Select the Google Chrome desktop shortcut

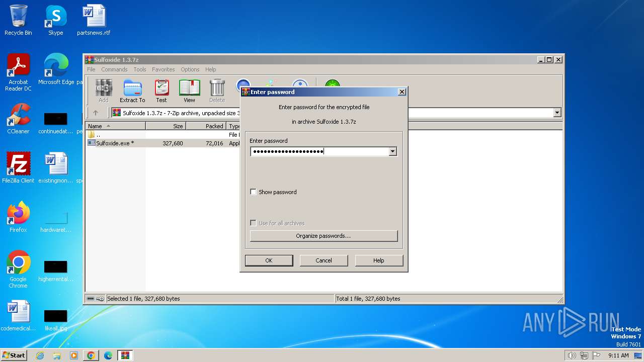tap(18, 269)
